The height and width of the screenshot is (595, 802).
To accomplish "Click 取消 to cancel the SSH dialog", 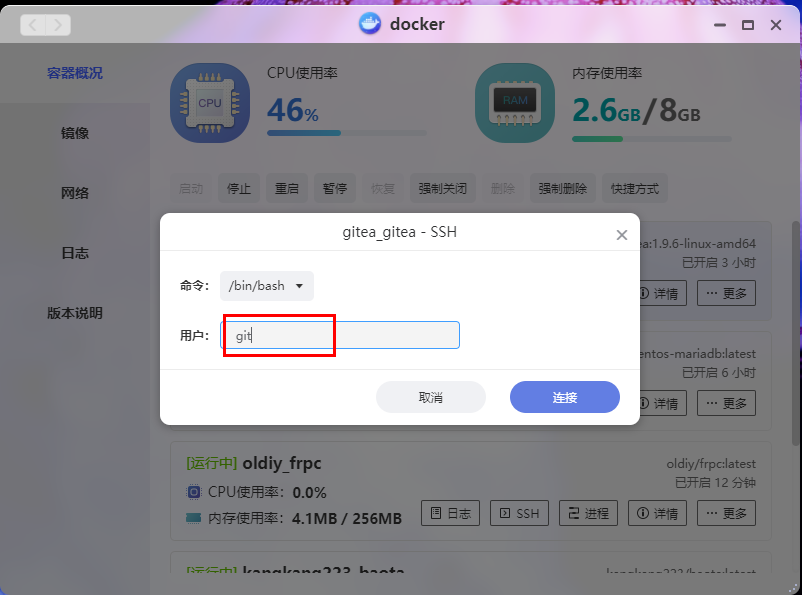I will tap(431, 397).
